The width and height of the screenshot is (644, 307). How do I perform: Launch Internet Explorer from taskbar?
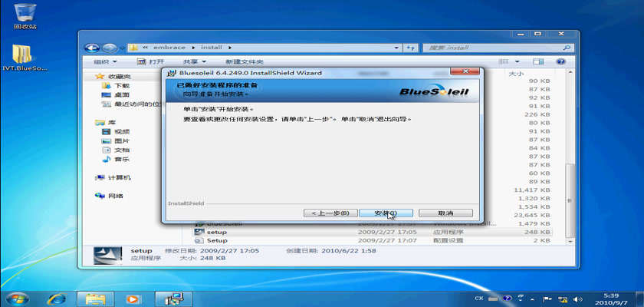(x=57, y=298)
